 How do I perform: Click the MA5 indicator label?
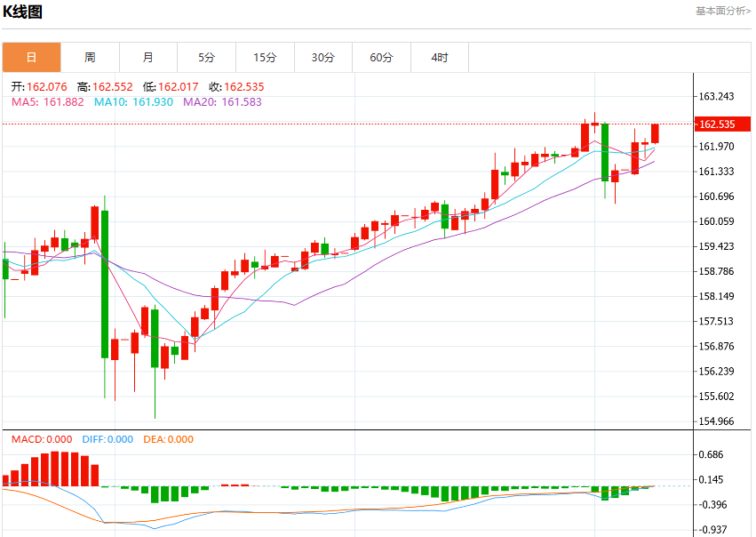tap(48, 102)
